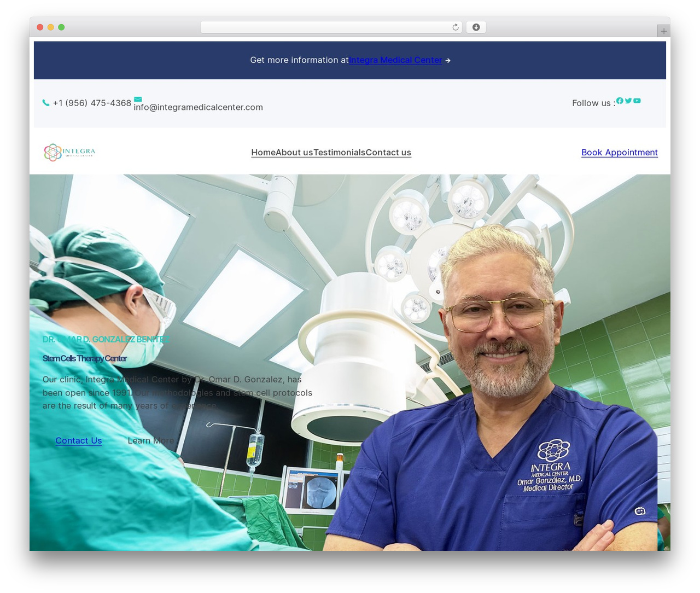700x593 pixels.
Task: Follow the Integra Medical Center banner link
Action: [x=396, y=60]
